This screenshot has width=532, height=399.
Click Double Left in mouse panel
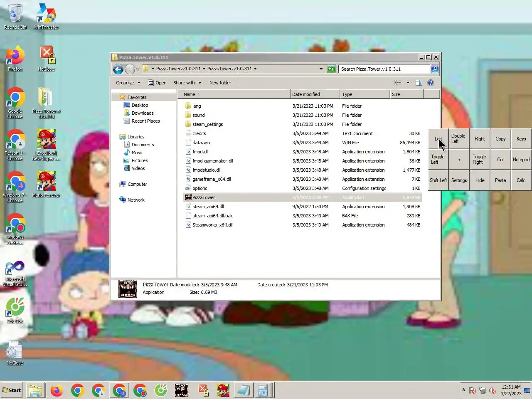point(459,139)
